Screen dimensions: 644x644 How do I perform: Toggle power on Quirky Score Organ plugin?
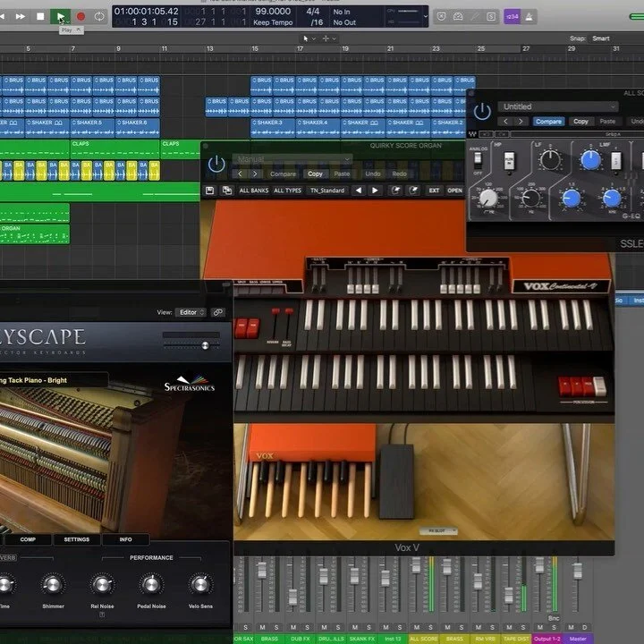216,165
